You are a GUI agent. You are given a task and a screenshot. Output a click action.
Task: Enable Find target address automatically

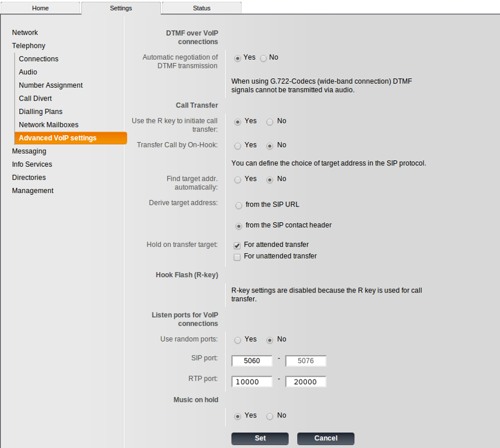[237, 180]
